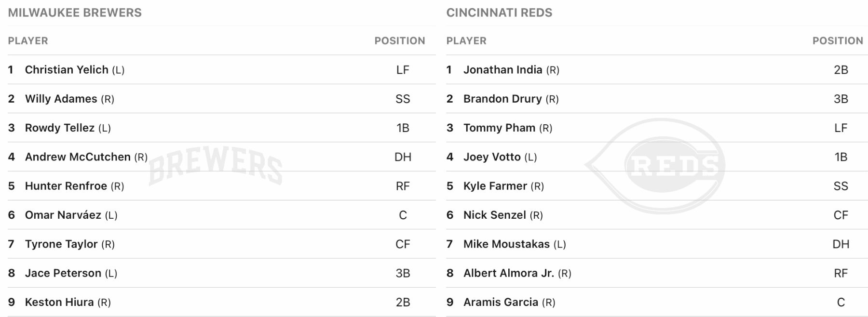
Task: Click Reds PLAYER column header
Action: point(466,41)
